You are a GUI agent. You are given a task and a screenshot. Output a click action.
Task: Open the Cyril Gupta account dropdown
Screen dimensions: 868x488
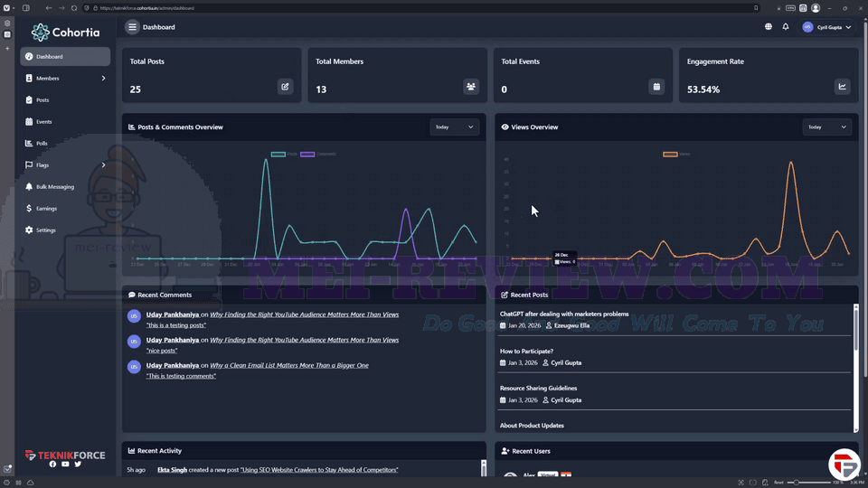point(827,27)
